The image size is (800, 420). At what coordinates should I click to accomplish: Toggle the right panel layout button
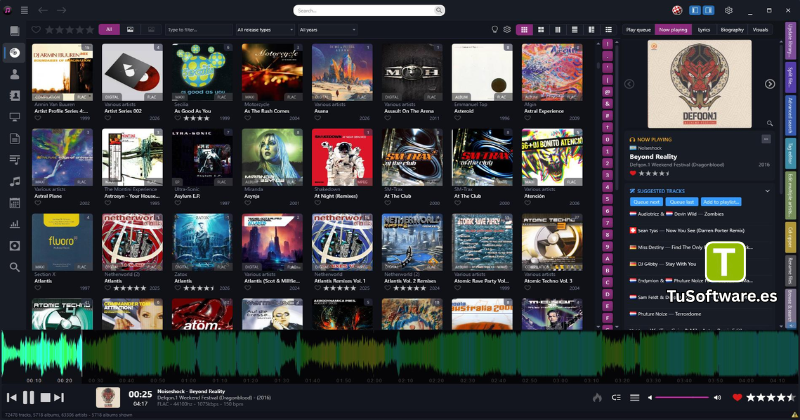pos(708,10)
